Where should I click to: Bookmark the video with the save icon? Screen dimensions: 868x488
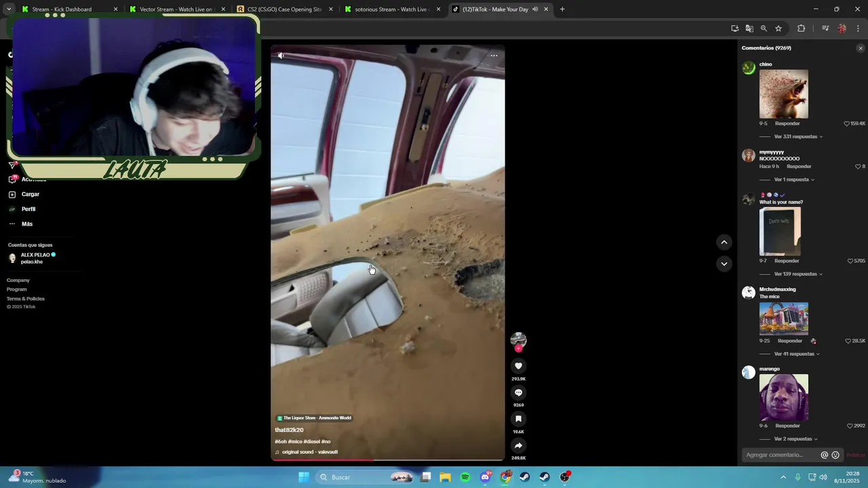[518, 419]
